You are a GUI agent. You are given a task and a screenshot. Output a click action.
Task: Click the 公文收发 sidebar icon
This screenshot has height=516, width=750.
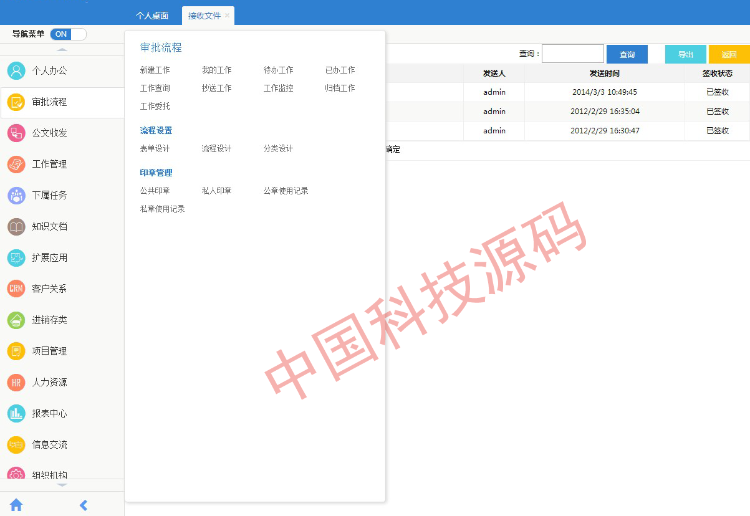tap(16, 133)
